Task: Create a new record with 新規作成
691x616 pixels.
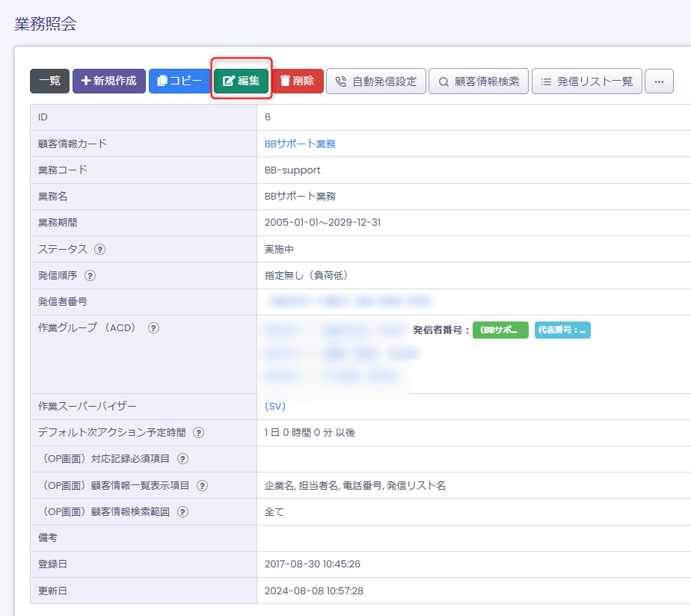Action: [108, 81]
